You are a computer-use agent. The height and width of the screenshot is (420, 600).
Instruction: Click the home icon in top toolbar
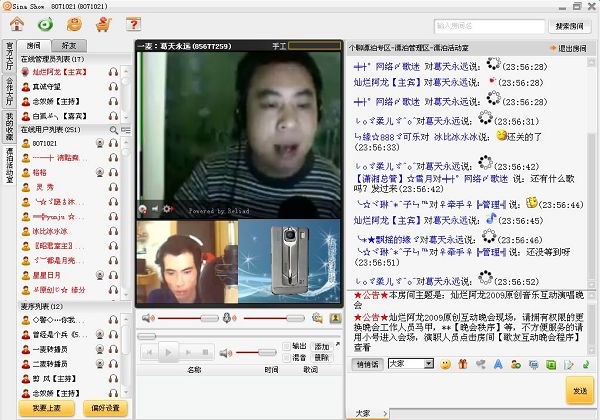coord(18,23)
